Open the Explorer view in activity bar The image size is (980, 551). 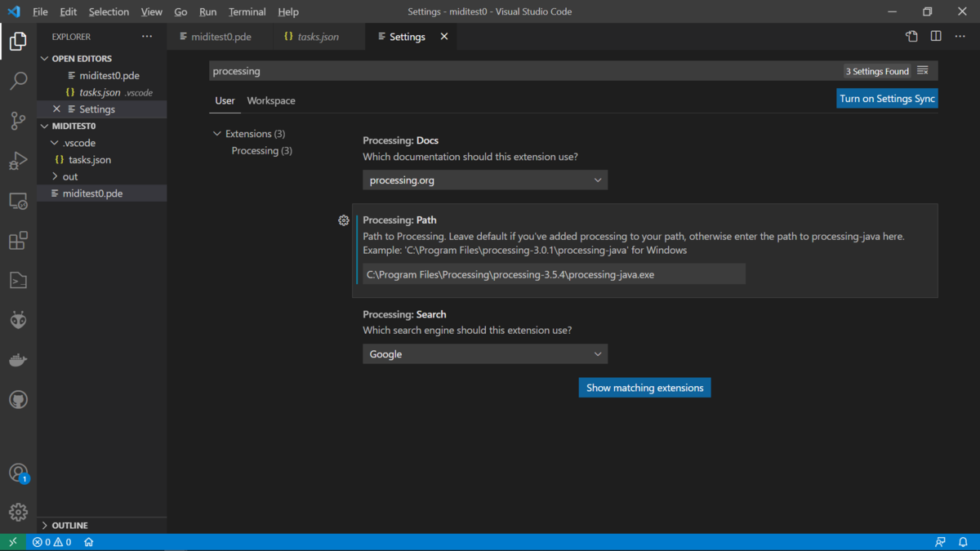(x=18, y=41)
